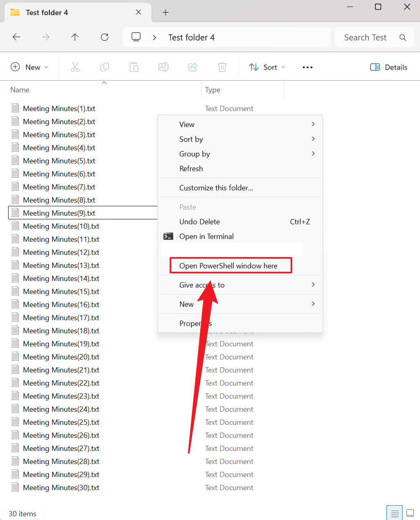Expand the New dropdown in toolbar
The height and width of the screenshot is (520, 420).
coord(29,67)
